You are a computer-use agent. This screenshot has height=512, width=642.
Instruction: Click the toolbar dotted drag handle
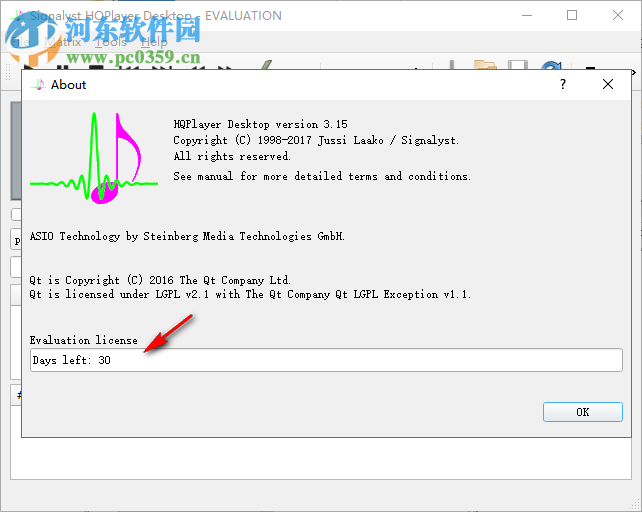point(7,71)
